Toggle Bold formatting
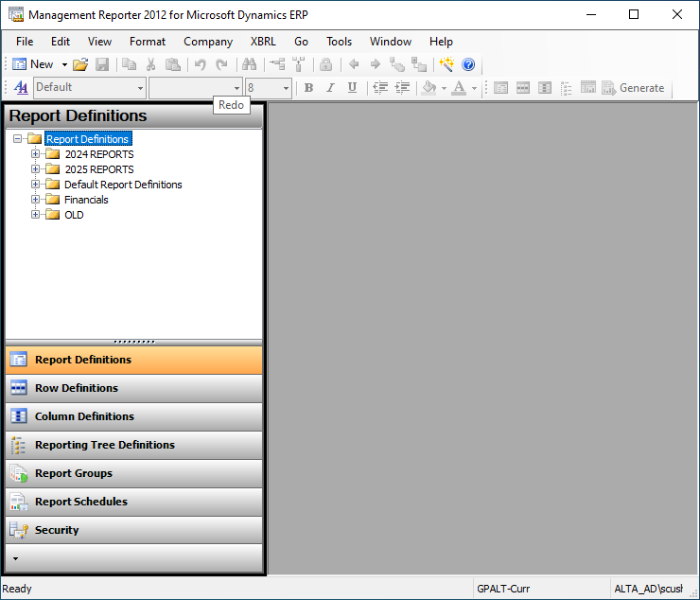This screenshot has height=600, width=700. click(x=308, y=88)
